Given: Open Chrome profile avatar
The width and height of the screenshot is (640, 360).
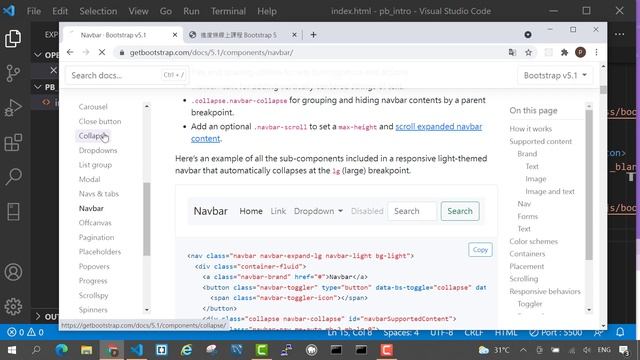Looking at the screenshot, I should coord(580,52).
